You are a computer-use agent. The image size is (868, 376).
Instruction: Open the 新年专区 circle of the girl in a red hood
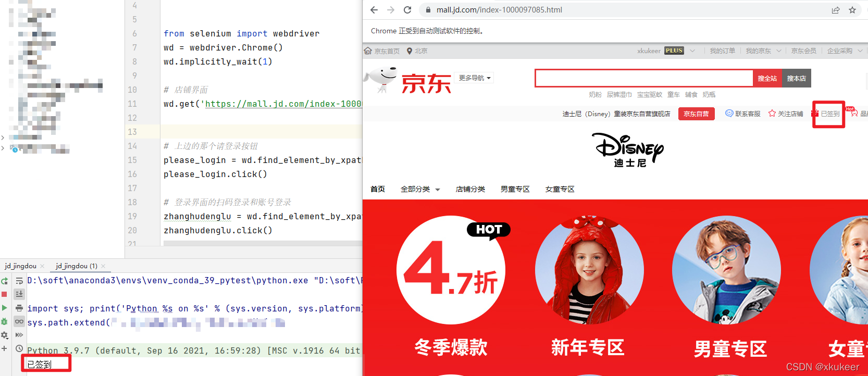(x=589, y=270)
